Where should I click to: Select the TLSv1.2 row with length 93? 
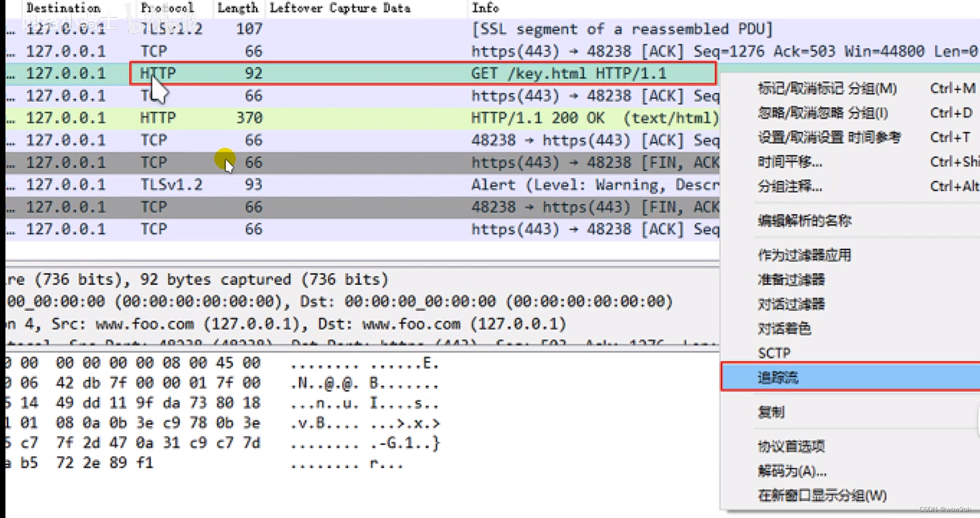[362, 185]
